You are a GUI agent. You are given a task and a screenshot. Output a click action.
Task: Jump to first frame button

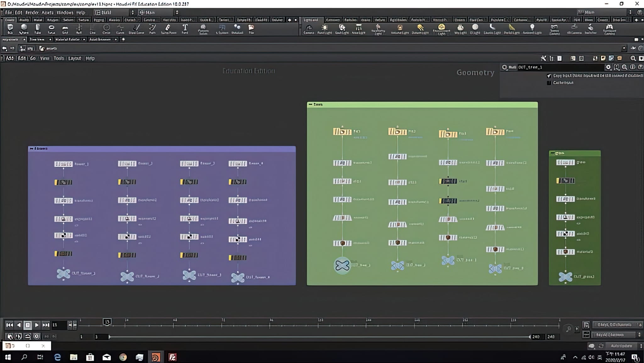tap(9, 325)
